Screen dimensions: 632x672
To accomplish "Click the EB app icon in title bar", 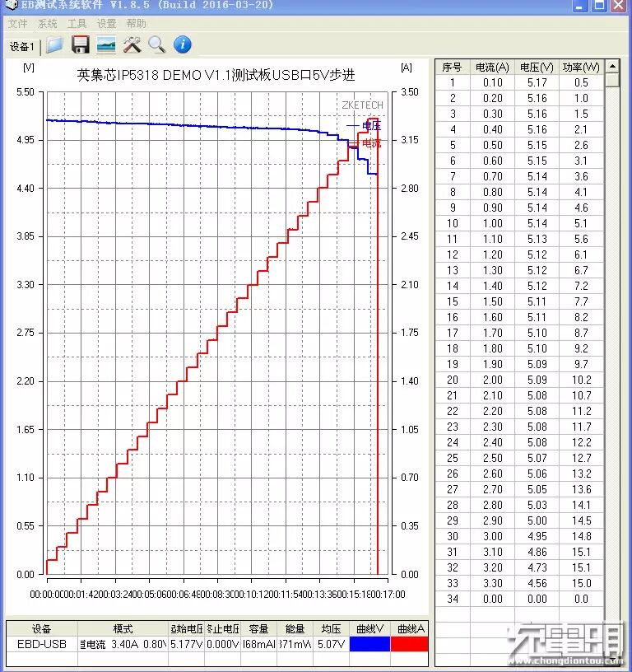I will pyautogui.click(x=12, y=5).
